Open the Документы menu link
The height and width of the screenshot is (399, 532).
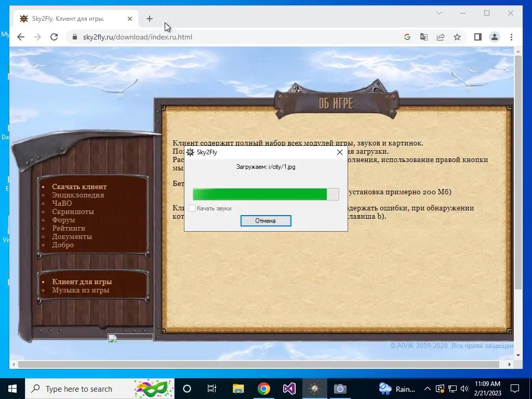pyautogui.click(x=72, y=236)
